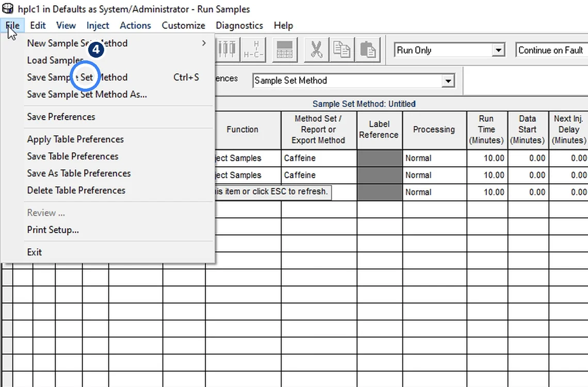Screen dimensions: 588x387
Task: Click the Paste clipboard icon
Action: (x=367, y=50)
